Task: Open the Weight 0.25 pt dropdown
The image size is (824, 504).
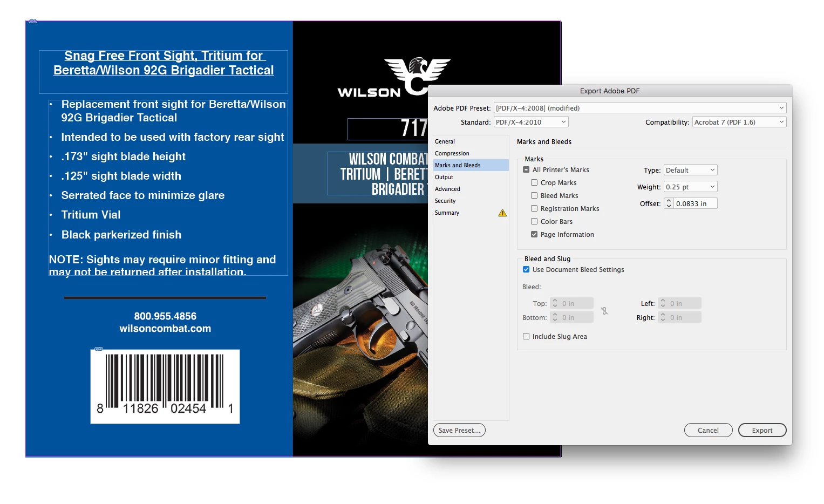Action: coord(690,187)
